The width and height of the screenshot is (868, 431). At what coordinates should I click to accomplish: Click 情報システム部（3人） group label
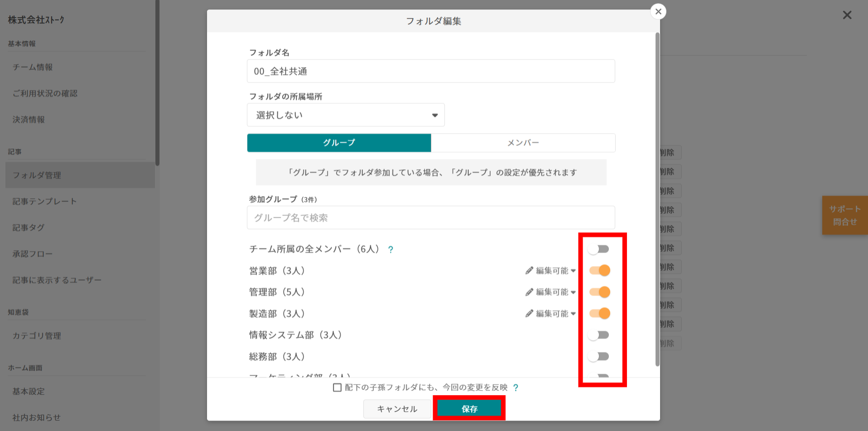pos(295,335)
